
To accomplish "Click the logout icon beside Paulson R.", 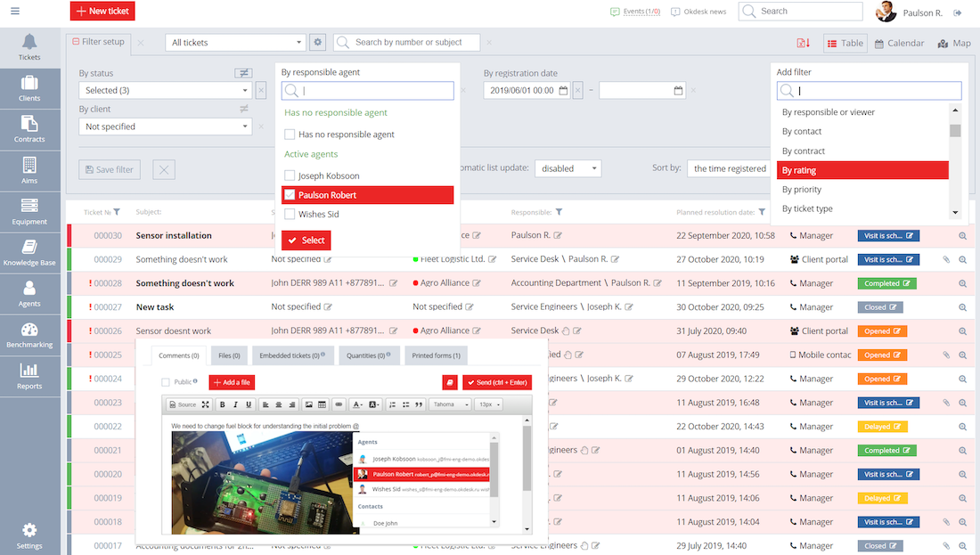I will coord(958,12).
